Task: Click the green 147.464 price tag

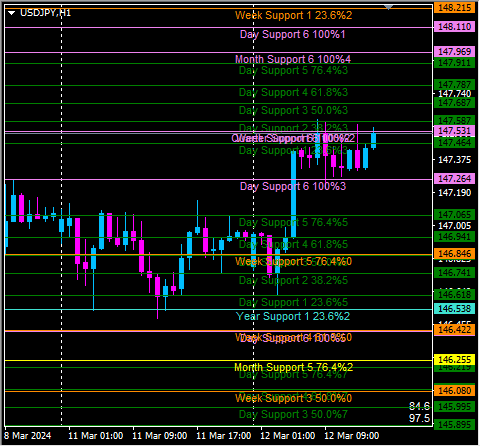Action: pos(455,143)
